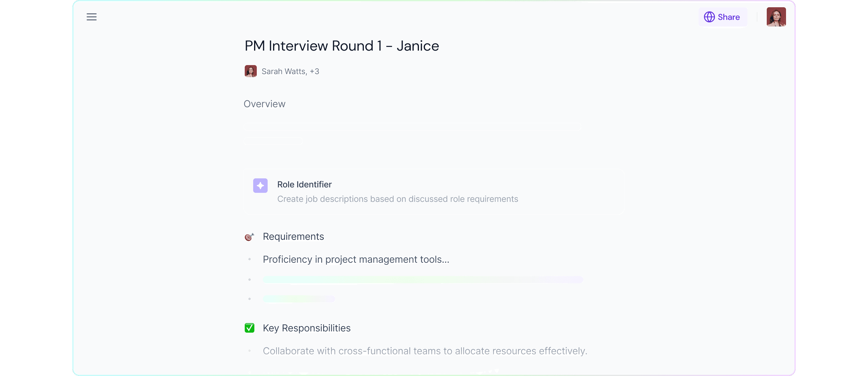
Task: Click the globe icon in Share
Action: 709,17
